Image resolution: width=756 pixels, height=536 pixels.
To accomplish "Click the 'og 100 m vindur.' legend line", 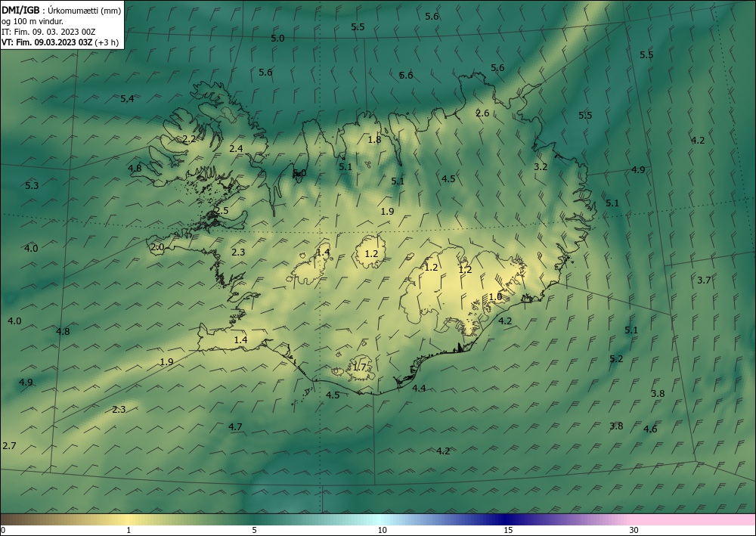I will [x=33, y=21].
